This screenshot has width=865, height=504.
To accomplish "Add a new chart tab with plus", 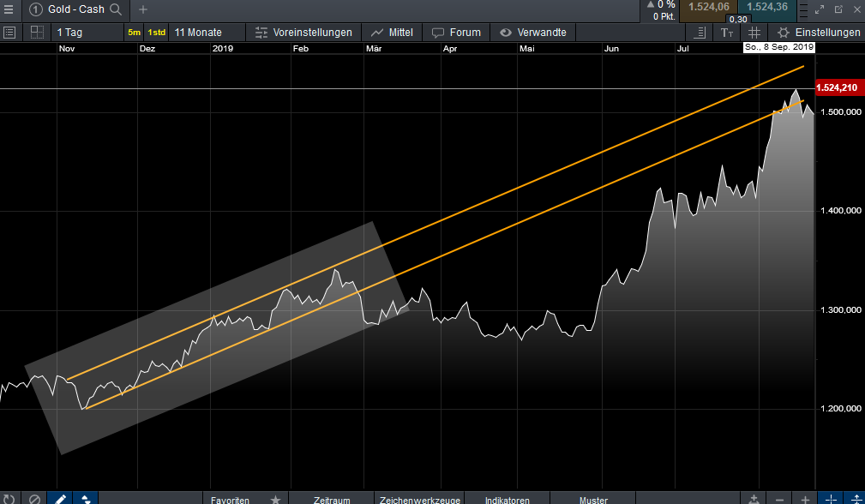I will (x=143, y=9).
